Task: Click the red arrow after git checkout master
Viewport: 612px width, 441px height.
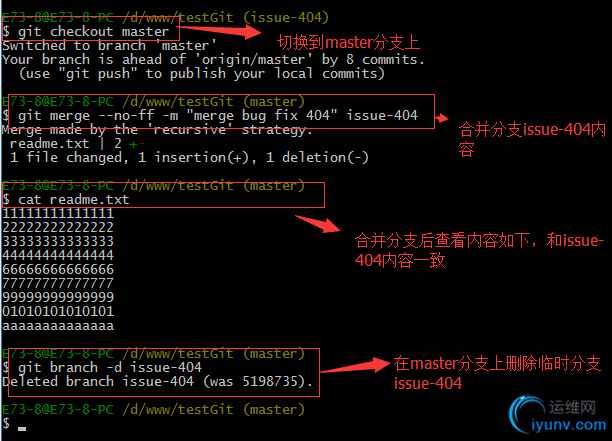Action: [221, 31]
